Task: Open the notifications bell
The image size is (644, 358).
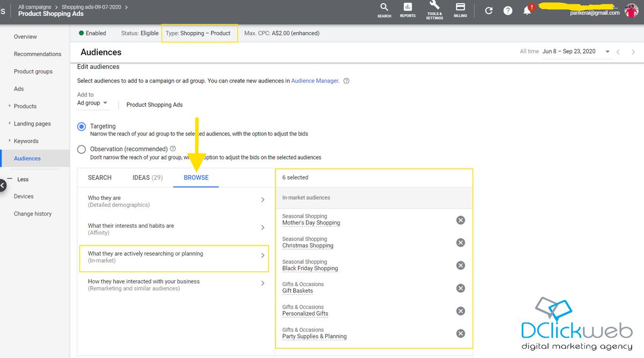Action: 527,10
